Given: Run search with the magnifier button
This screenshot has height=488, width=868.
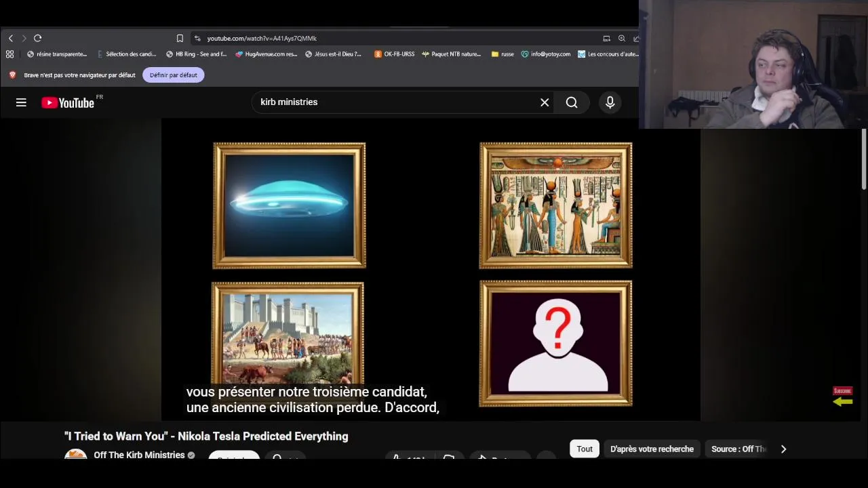Looking at the screenshot, I should 572,102.
